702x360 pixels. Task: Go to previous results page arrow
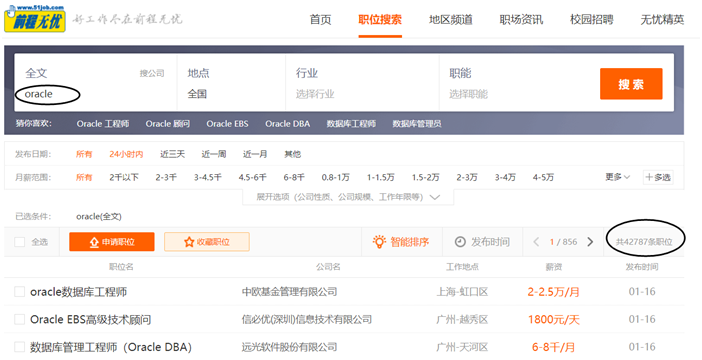[536, 242]
